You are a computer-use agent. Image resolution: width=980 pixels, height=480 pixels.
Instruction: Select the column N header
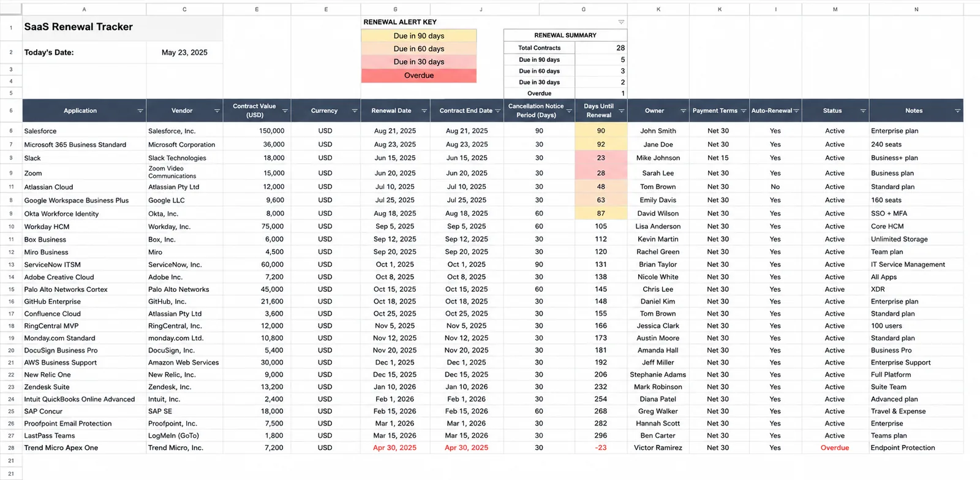(916, 9)
